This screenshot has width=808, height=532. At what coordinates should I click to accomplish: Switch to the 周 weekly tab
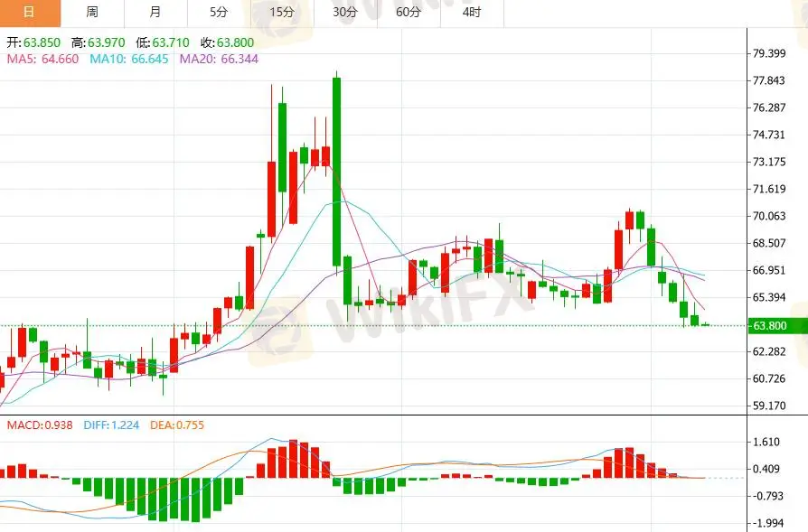[93, 13]
